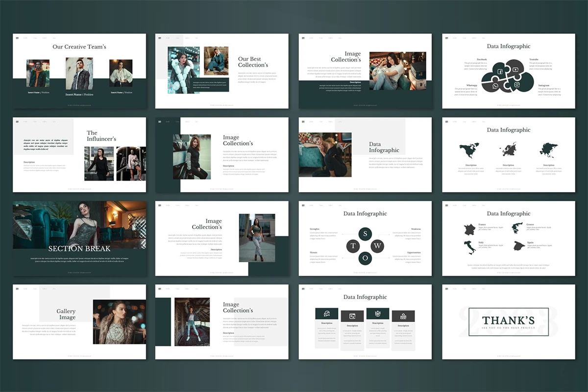This screenshot has height=392, width=588.
Task: Click the Our Best Collection's heading
Action: (x=253, y=62)
